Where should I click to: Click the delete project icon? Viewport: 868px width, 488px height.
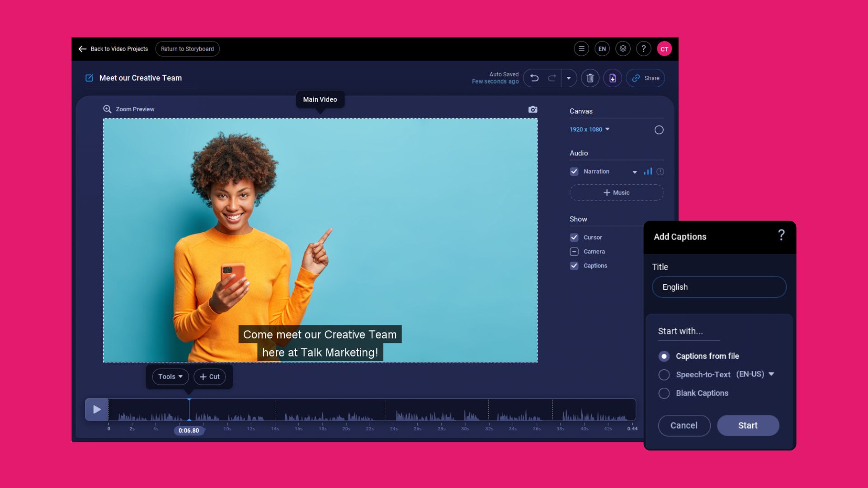[590, 78]
